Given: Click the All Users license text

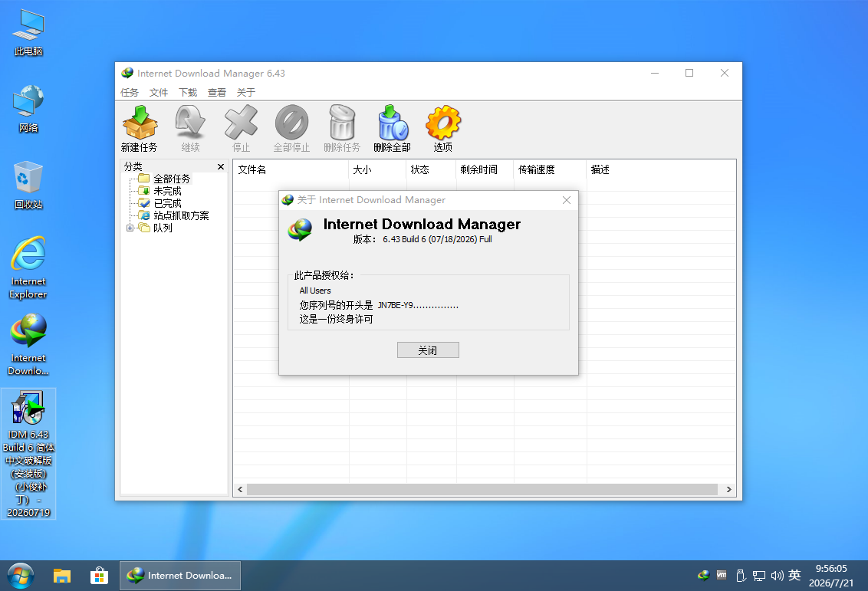Looking at the screenshot, I should tap(315, 291).
